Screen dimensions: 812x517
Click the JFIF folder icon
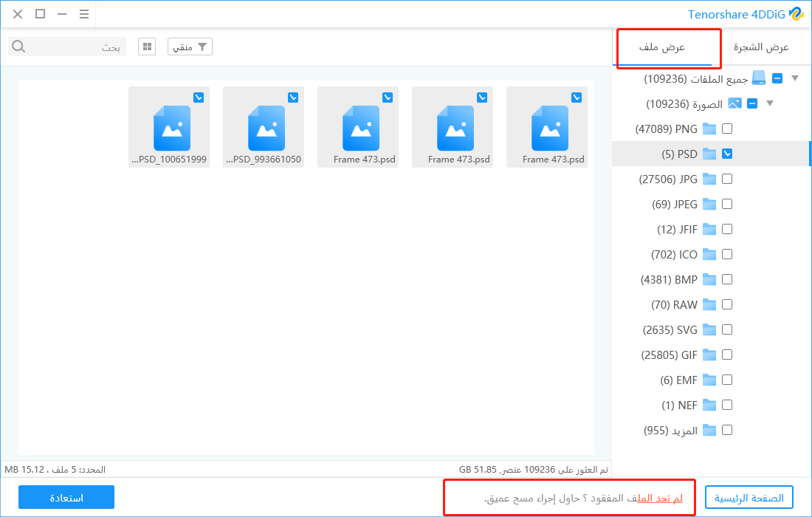pos(709,230)
